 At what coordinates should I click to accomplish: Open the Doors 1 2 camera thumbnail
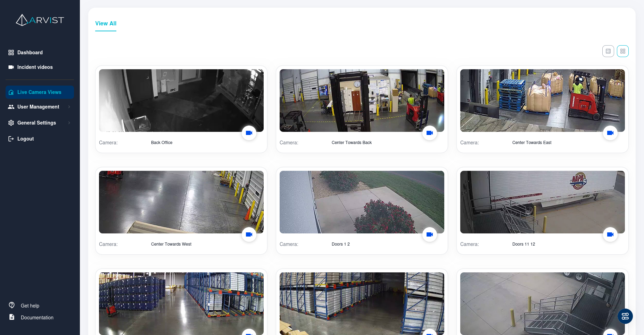tap(362, 202)
